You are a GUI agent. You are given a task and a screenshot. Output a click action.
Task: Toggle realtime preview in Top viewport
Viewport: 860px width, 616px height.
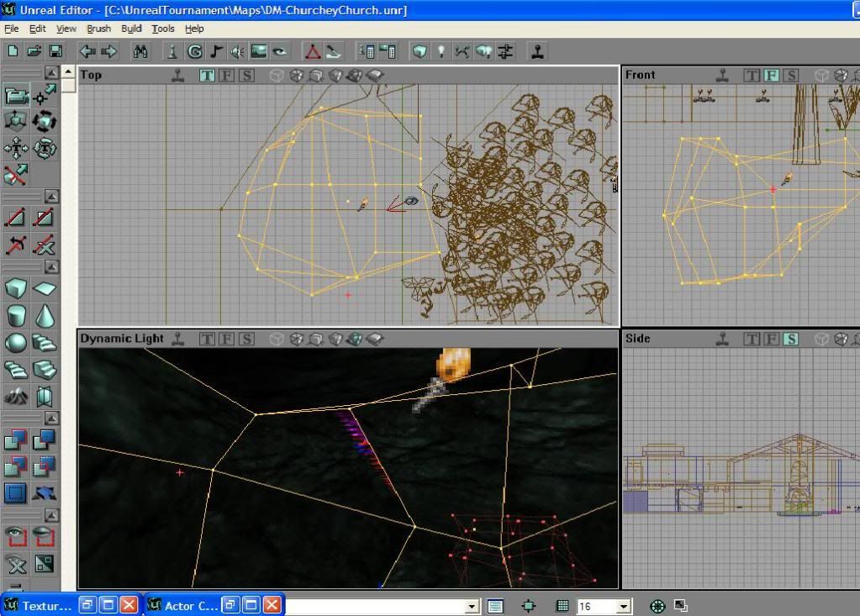[x=177, y=75]
